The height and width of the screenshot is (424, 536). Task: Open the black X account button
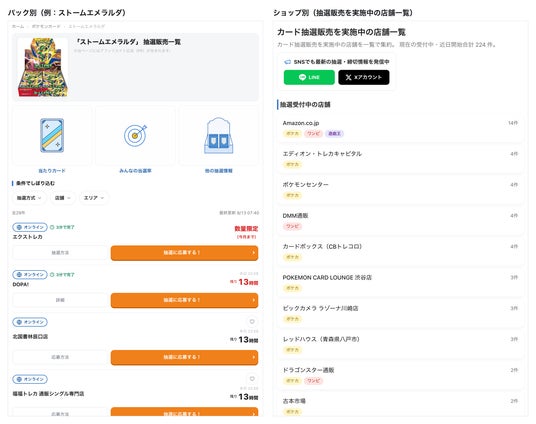click(x=364, y=77)
